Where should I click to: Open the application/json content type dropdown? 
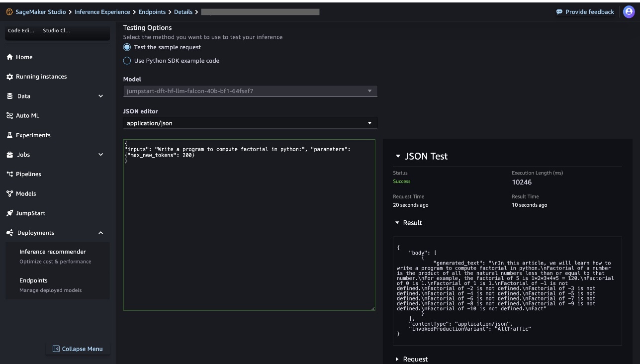click(250, 123)
